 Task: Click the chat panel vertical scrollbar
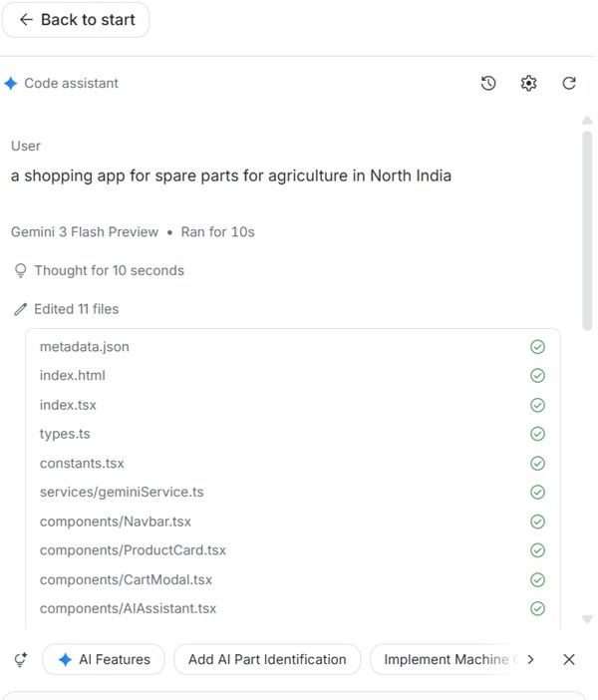(587, 229)
